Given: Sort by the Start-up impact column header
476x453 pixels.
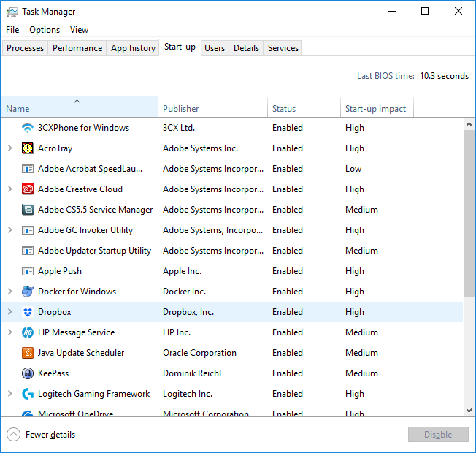Looking at the screenshot, I should (x=377, y=107).
